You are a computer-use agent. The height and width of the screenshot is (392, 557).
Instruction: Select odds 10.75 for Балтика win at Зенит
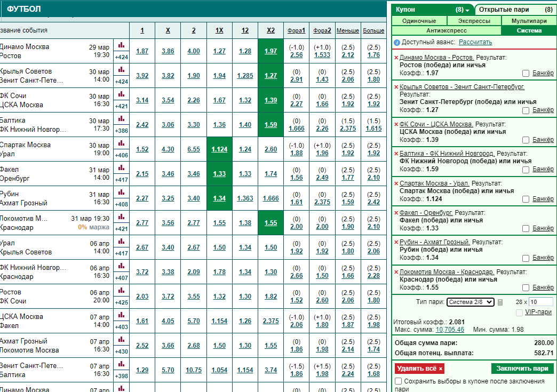(194, 370)
